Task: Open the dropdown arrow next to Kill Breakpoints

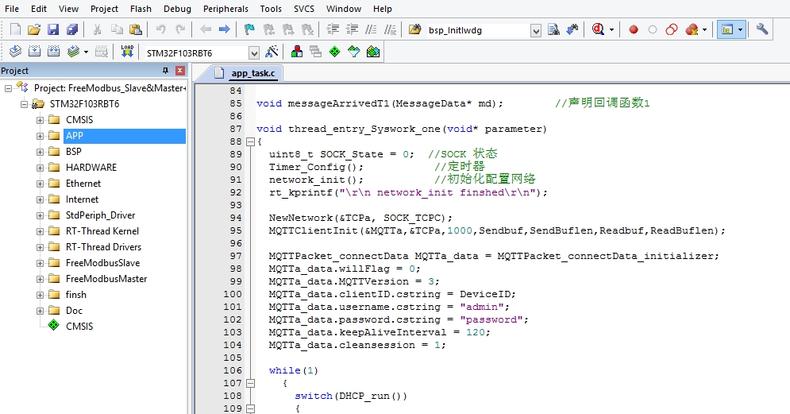Action: (x=704, y=30)
